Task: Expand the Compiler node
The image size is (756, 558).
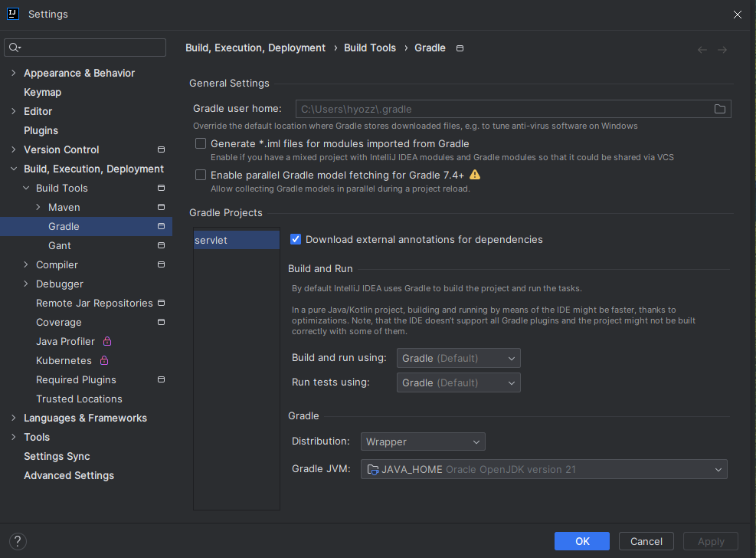Action: point(26,264)
